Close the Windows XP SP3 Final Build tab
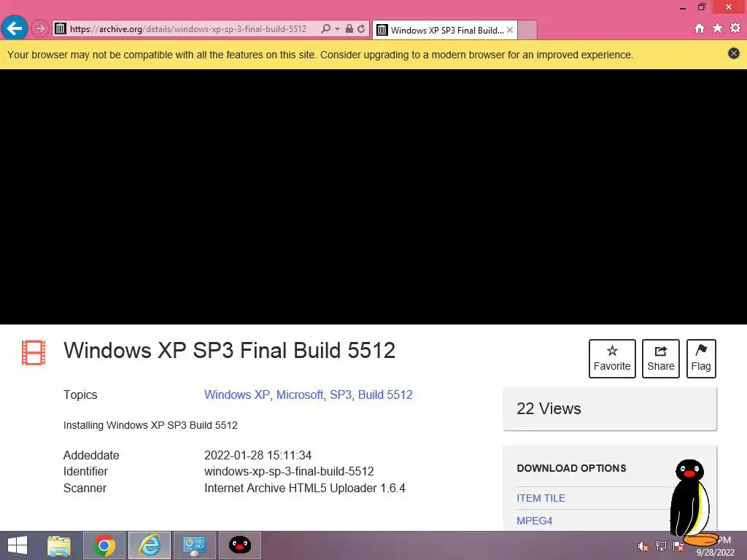This screenshot has width=747, height=560. (510, 30)
